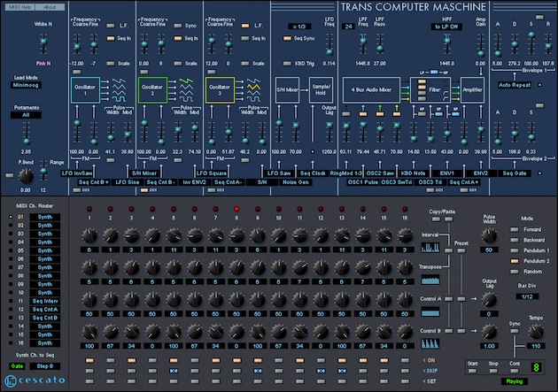
Task: Select Random sequencer mode
Action: 515,272
